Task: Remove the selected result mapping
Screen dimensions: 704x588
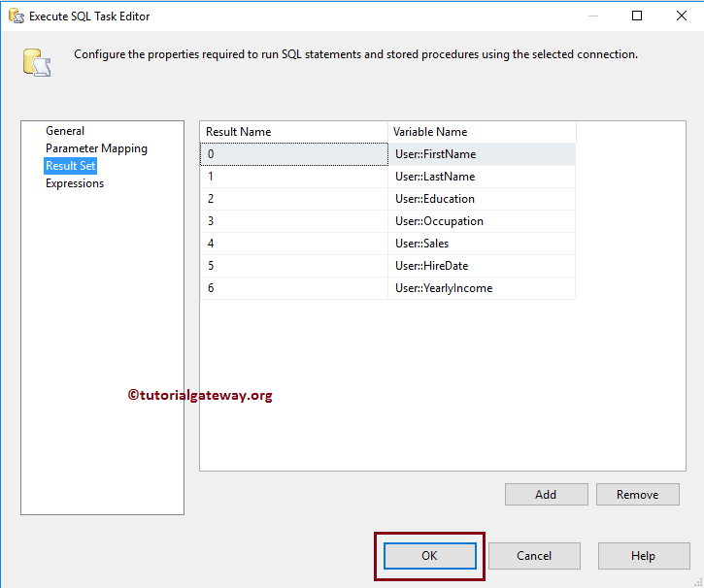Action: click(x=638, y=494)
